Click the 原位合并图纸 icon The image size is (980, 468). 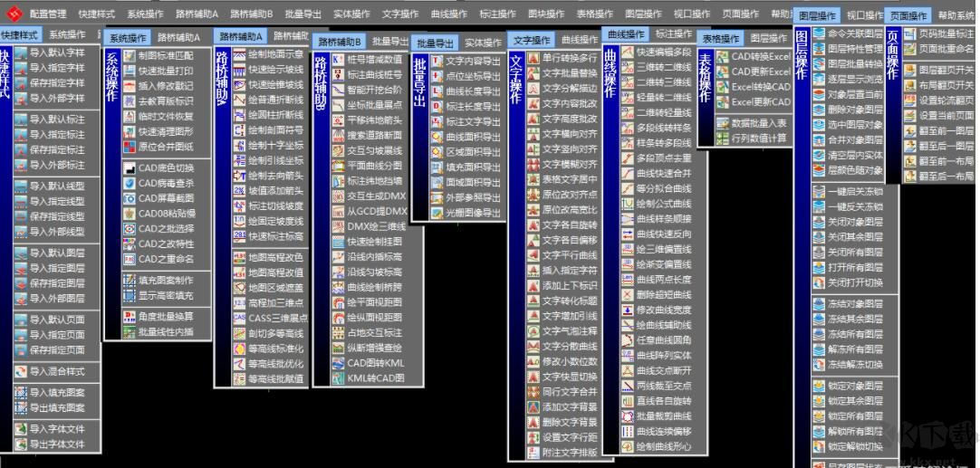(x=129, y=148)
